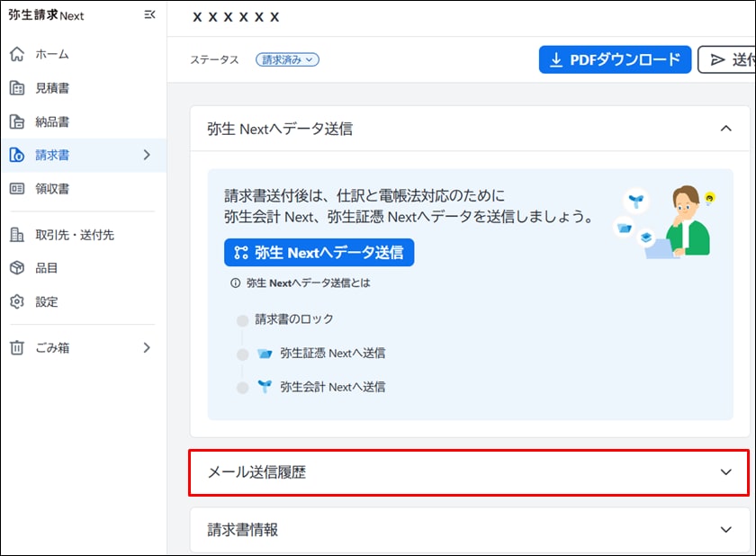Expand the メール送信履歴 section chevron
The height and width of the screenshot is (556, 756).
(725, 472)
